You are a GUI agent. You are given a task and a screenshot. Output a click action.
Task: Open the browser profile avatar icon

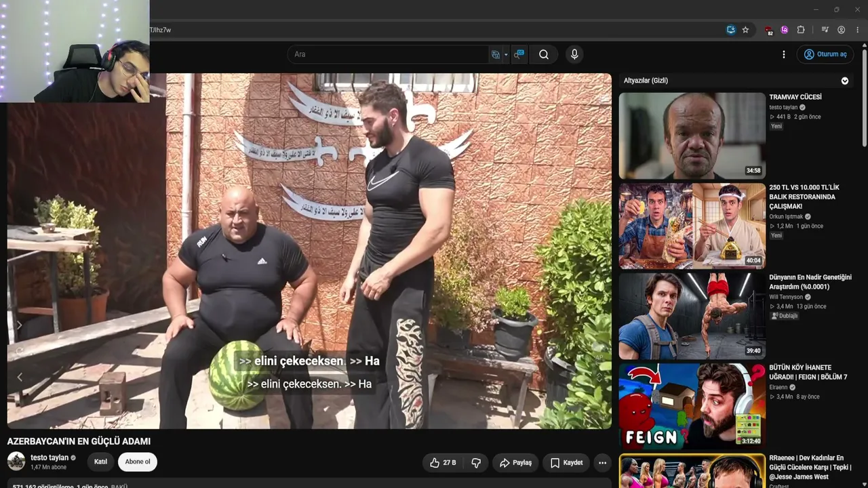click(841, 30)
